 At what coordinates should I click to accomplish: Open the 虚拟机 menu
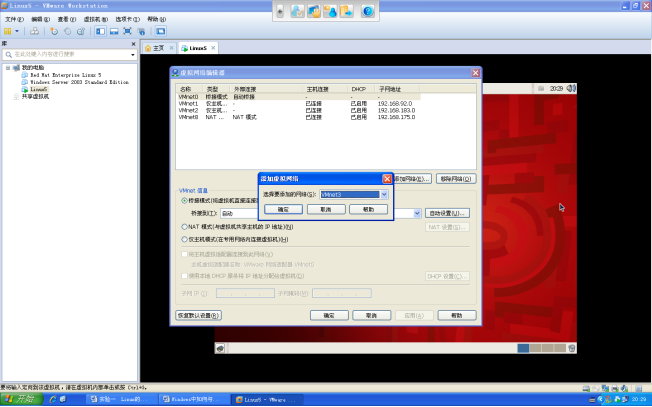[96, 19]
